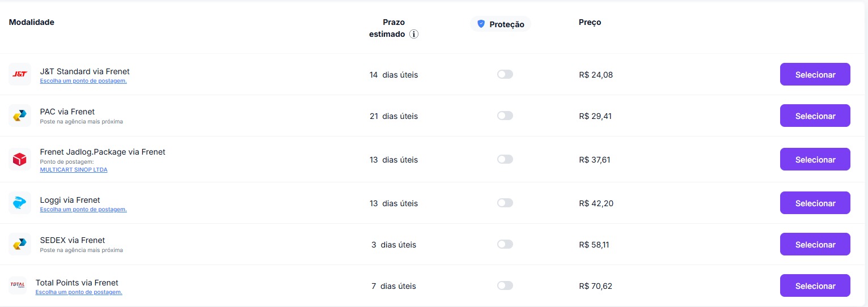Choose a posting point for Loggi
This screenshot has width=868, height=307.
click(x=83, y=210)
